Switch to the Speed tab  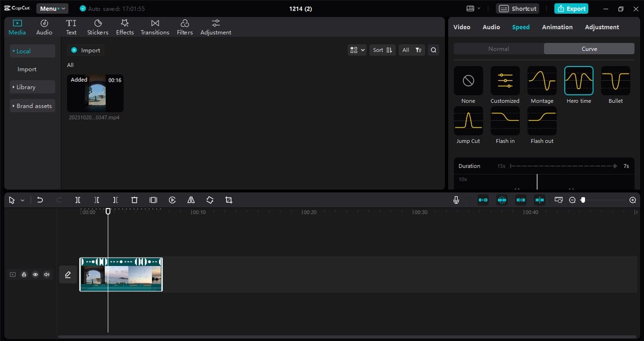521,27
